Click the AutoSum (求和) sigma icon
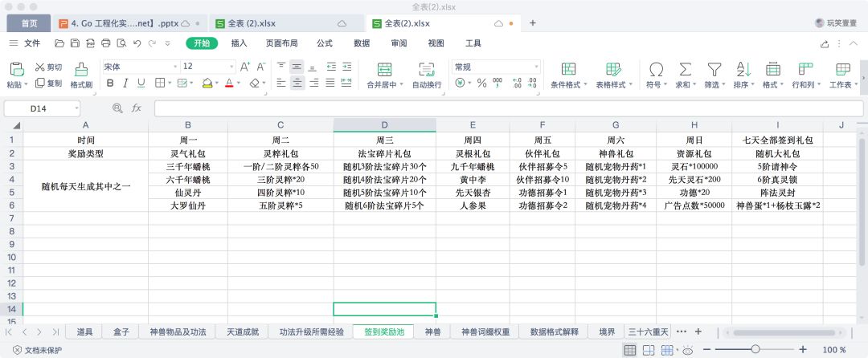This screenshot has height=358, width=868. tap(686, 69)
